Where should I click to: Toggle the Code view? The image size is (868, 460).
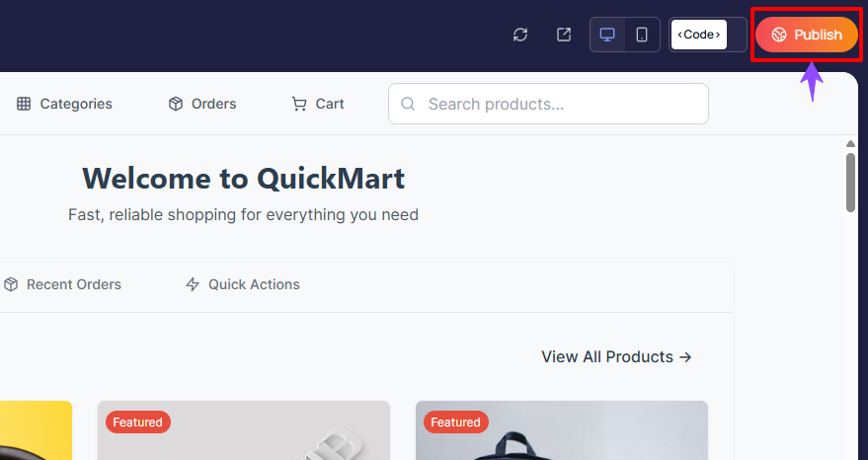[x=699, y=35]
